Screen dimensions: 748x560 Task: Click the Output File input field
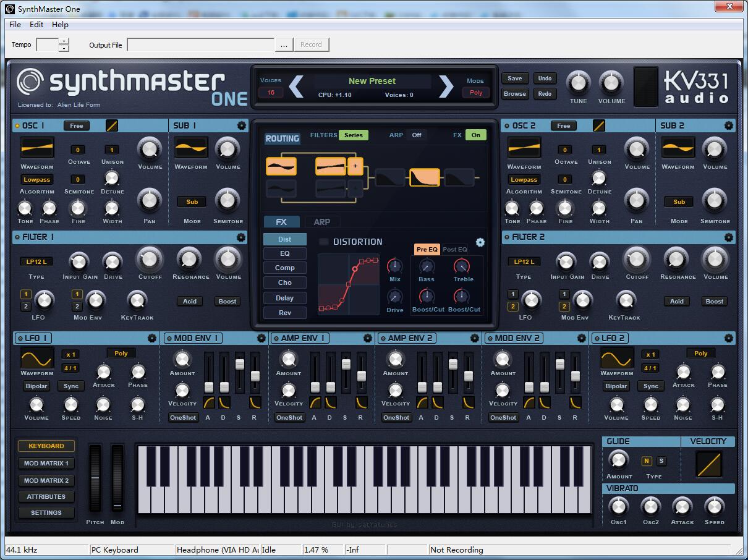pos(201,45)
